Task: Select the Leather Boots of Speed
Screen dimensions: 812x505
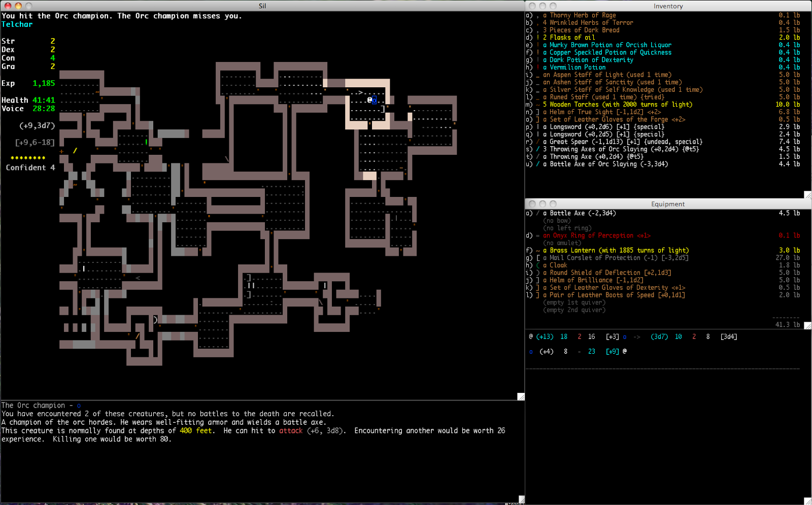Action: click(x=663, y=295)
